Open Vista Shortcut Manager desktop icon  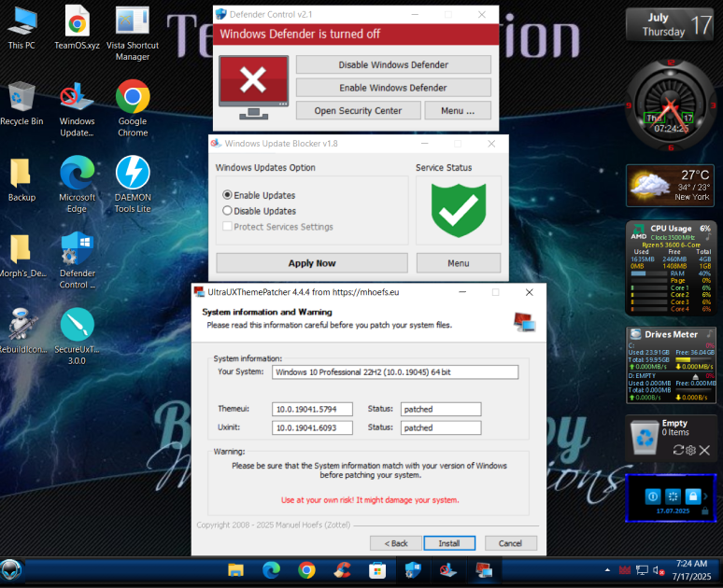(133, 33)
